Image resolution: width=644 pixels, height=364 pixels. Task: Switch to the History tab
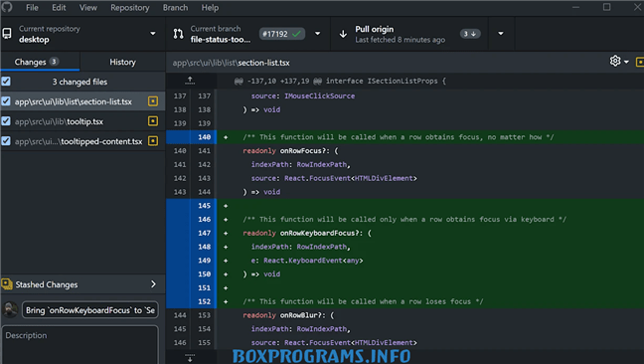(x=122, y=62)
